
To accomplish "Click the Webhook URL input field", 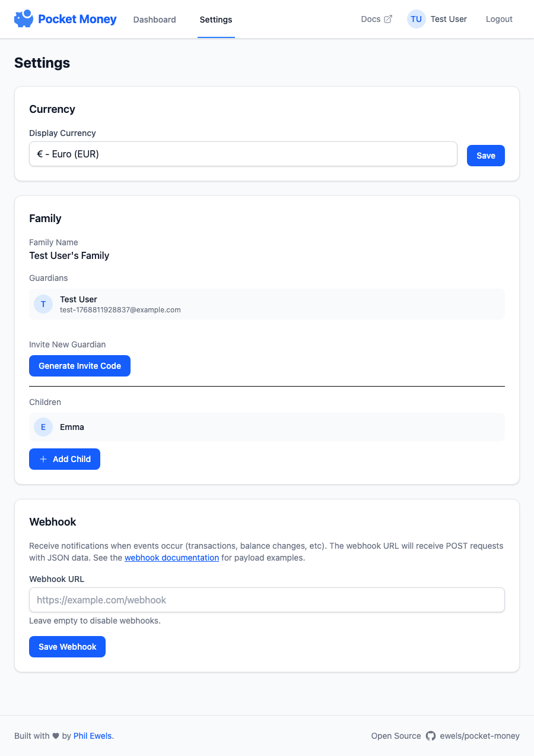I will coord(267,600).
